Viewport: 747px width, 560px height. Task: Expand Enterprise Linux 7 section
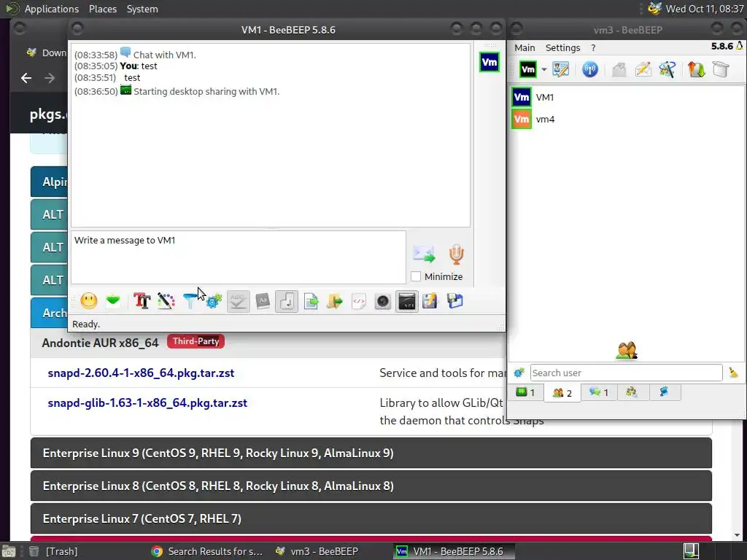click(371, 518)
